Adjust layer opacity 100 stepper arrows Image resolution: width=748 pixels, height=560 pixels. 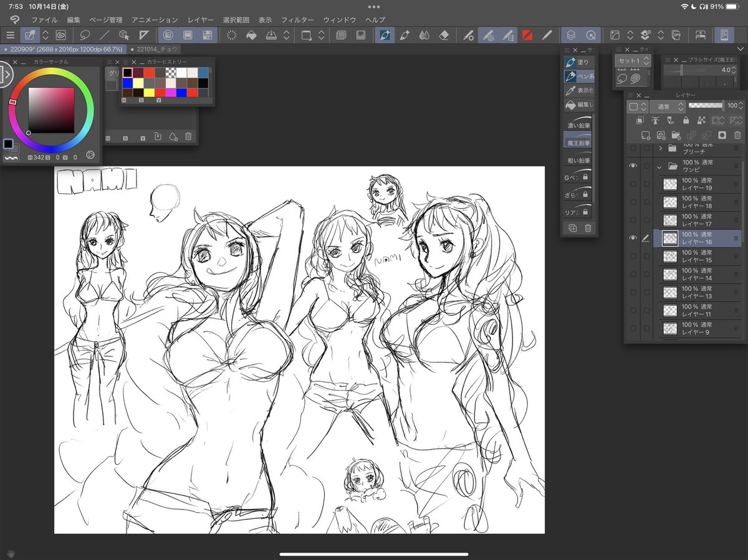pos(742,107)
